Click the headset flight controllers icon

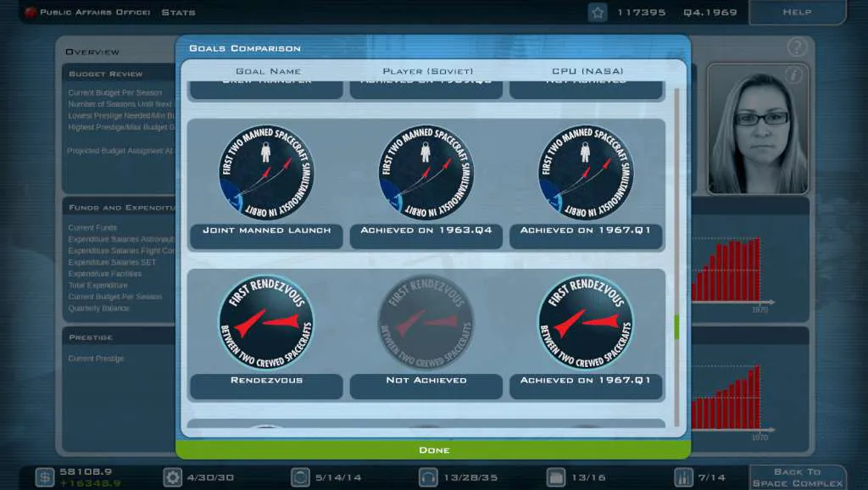point(428,476)
